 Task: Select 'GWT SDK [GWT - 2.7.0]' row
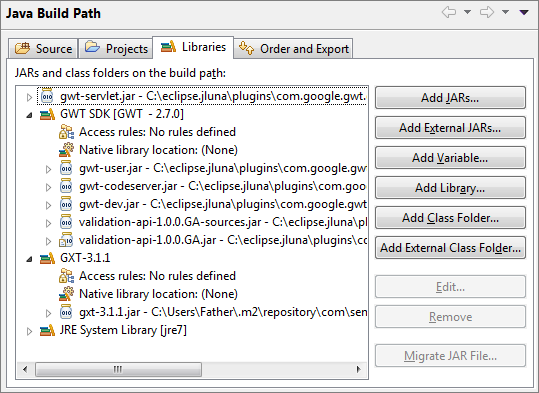pyautogui.click(x=122, y=114)
